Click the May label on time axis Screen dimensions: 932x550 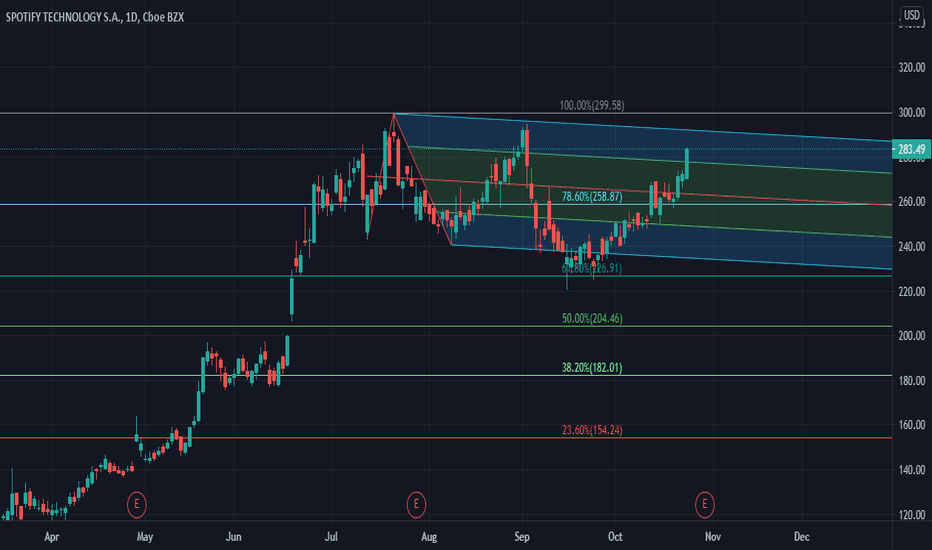[x=144, y=537]
